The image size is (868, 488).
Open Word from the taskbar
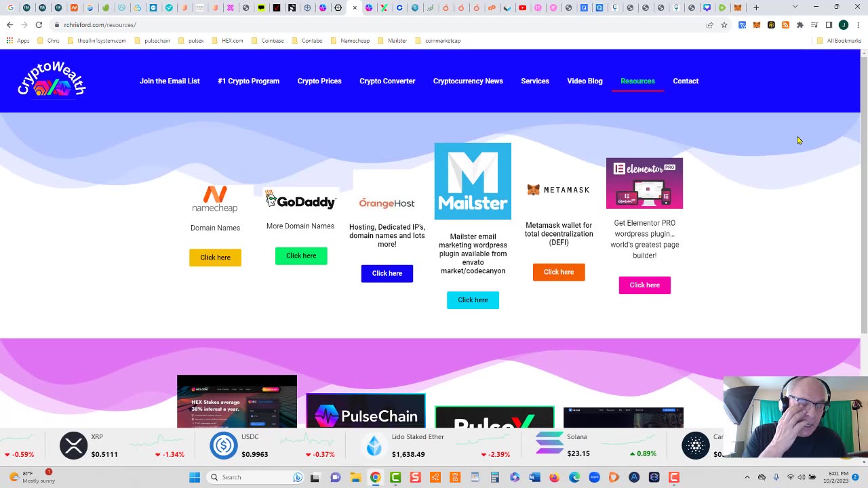point(534,477)
